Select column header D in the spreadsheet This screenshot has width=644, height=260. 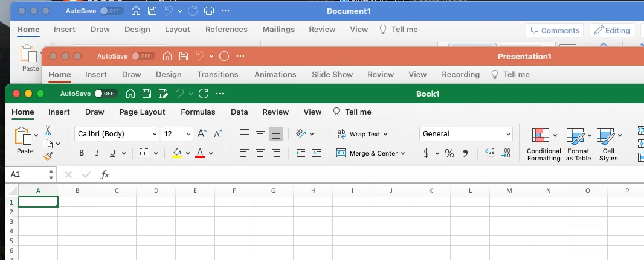(x=156, y=191)
